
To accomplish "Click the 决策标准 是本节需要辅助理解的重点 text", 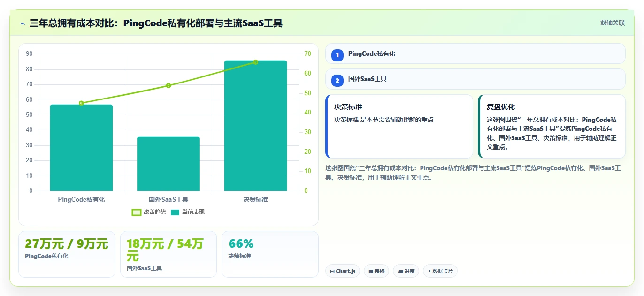I will click(x=383, y=120).
